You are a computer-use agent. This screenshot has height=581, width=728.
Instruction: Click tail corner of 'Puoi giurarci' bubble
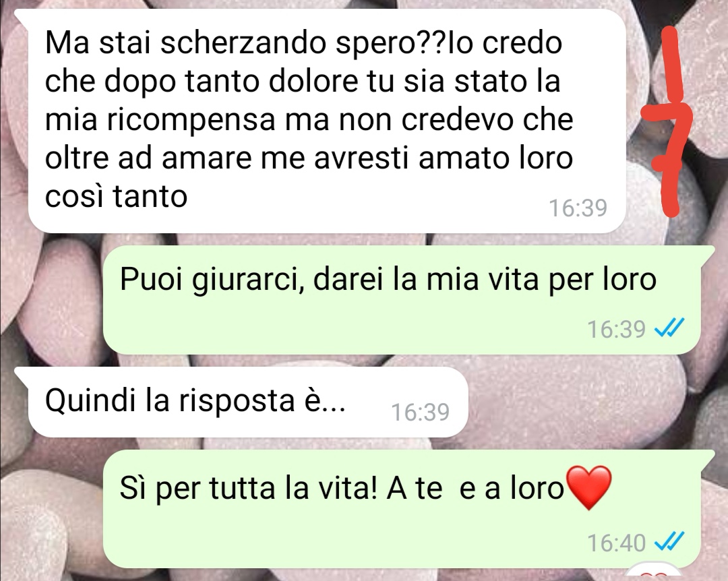[706, 253]
